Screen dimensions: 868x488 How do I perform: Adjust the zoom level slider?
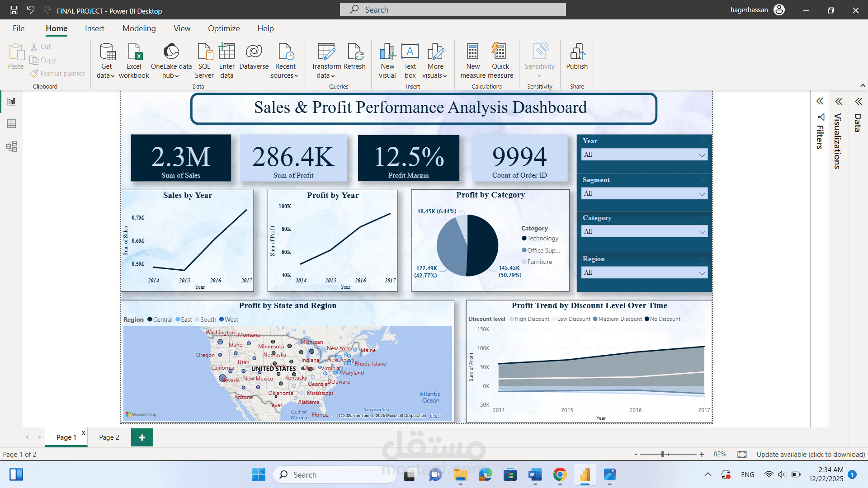pyautogui.click(x=662, y=454)
